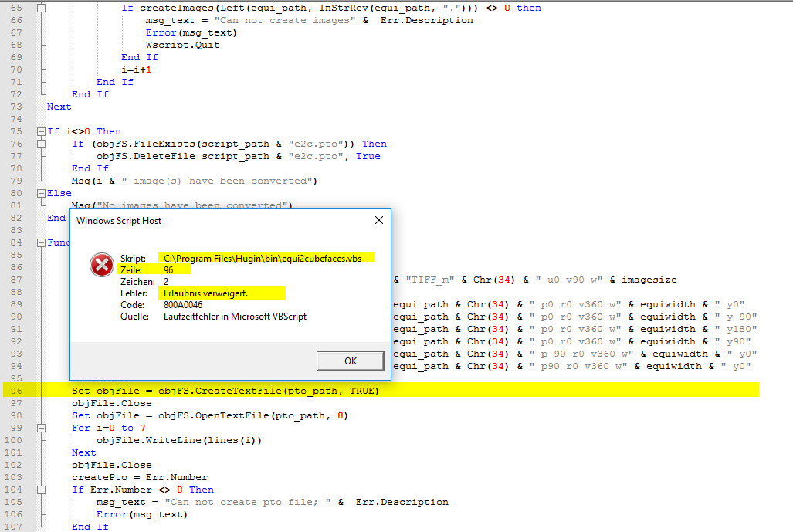Click OK in the Windows Script Host dialog
The width and height of the screenshot is (793, 532).
pyautogui.click(x=350, y=361)
